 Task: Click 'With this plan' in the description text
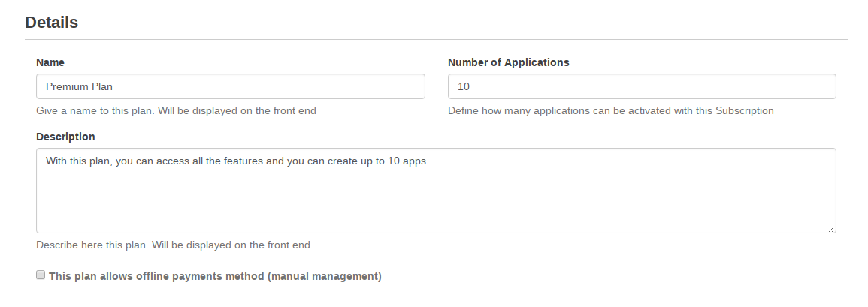click(78, 161)
